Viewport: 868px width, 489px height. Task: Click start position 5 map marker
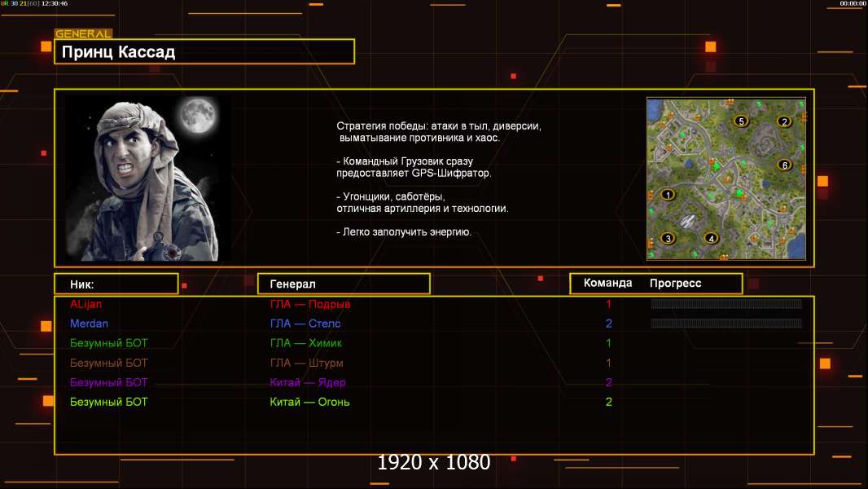pos(741,121)
